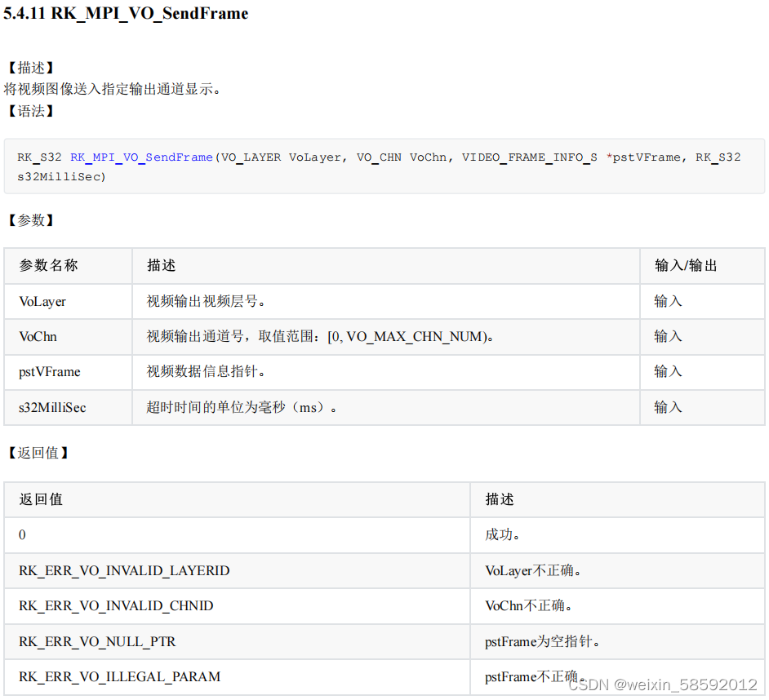Click the 【参数】 section label

29,219
